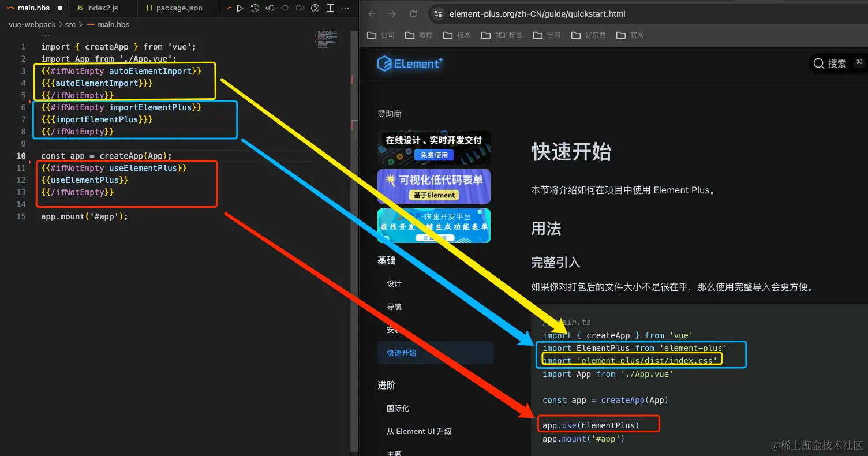Click src in the breadcrumb path
The width and height of the screenshot is (868, 456).
(x=70, y=25)
